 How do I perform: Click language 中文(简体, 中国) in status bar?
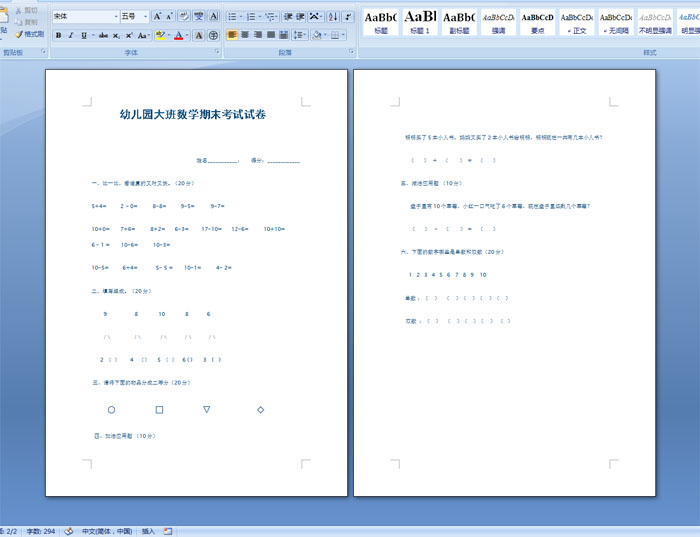[107, 531]
